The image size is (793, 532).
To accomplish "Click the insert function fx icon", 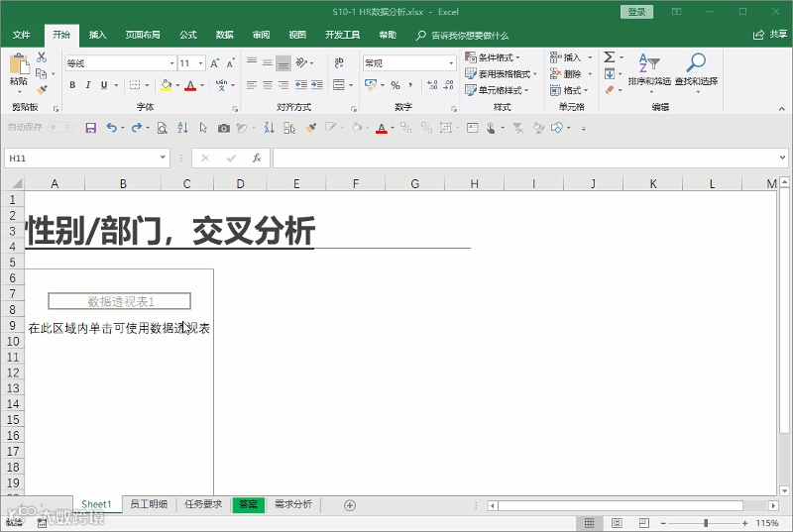I will 257,159.
